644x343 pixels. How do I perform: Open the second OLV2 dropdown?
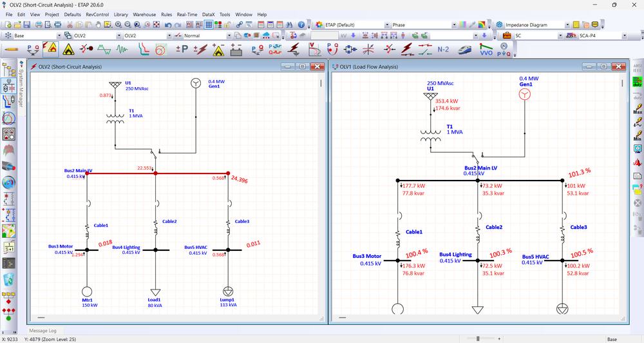tap(169, 35)
